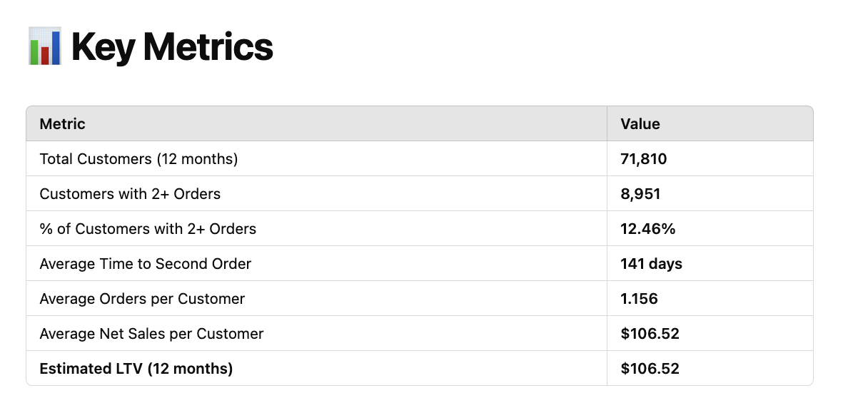Click the 8,951 value
Screen dimensions: 868x408
(x=640, y=194)
